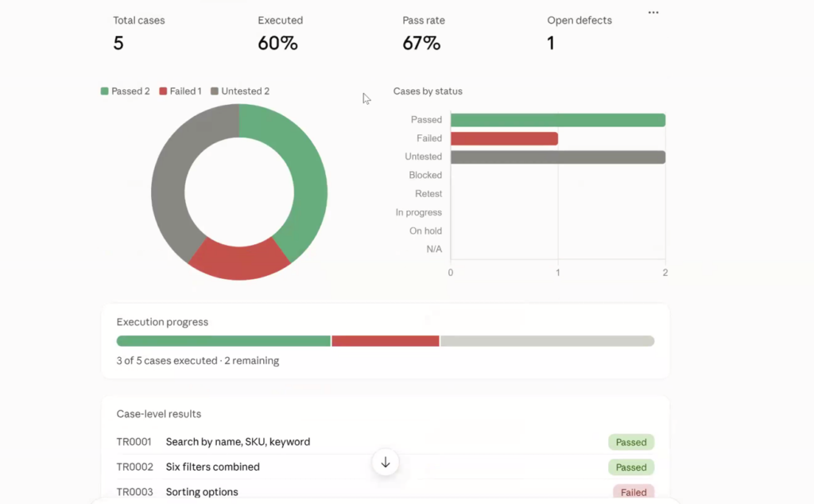
Task: Open TR0001 Search by name, SKU, keyword
Action: pos(386,442)
